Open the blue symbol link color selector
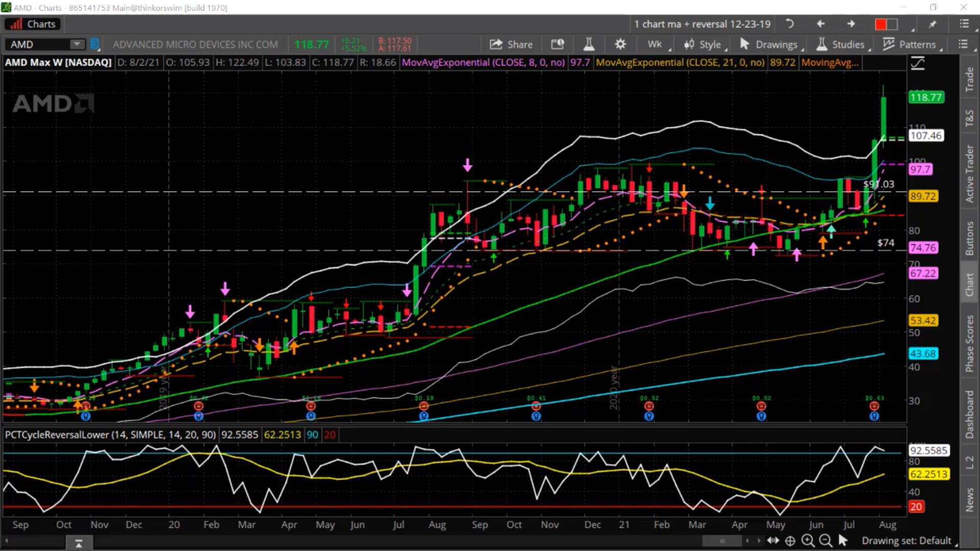 coord(94,44)
